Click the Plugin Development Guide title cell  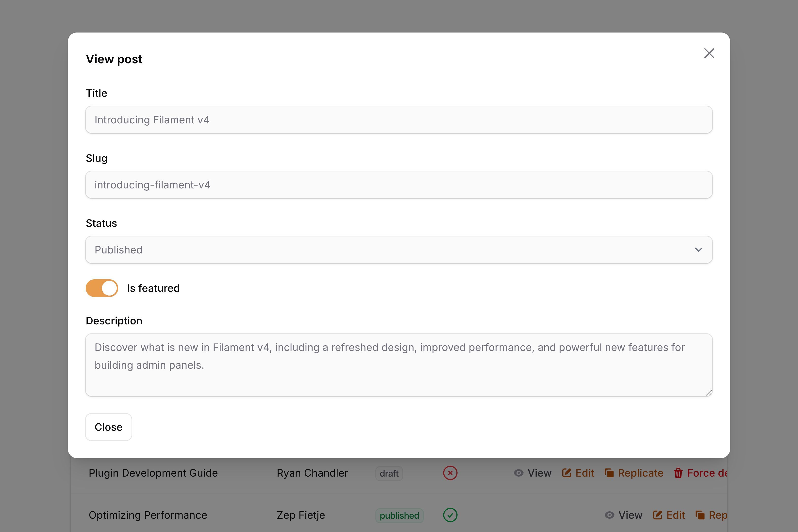153,473
